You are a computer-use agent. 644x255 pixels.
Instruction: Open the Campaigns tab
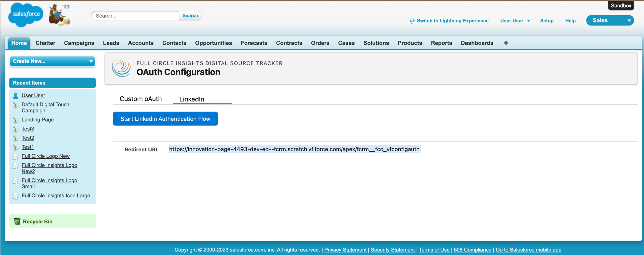(x=79, y=43)
